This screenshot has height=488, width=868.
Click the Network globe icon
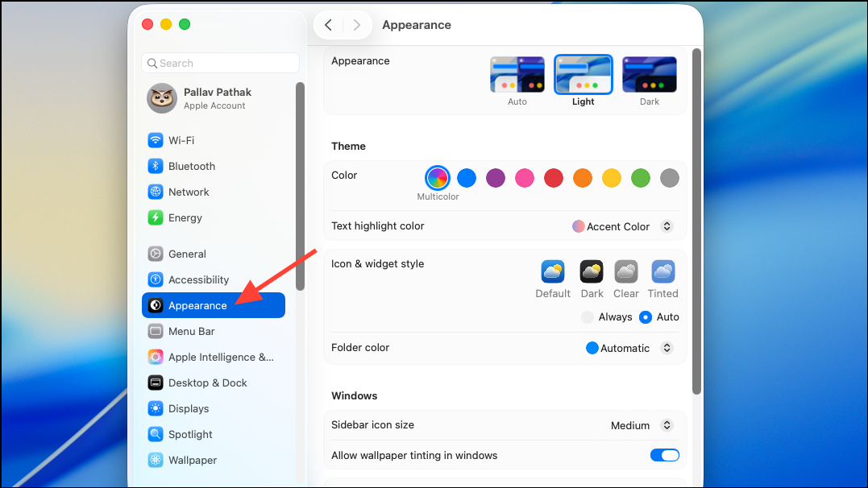[156, 192]
